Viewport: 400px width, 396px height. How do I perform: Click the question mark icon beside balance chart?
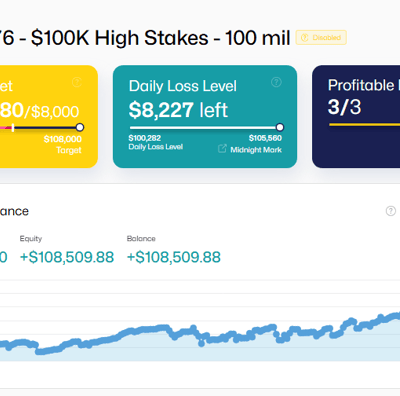tap(391, 211)
